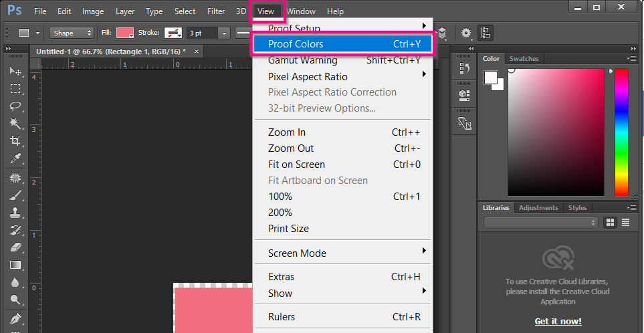Open the Help menu
The height and width of the screenshot is (333, 644).
335,11
